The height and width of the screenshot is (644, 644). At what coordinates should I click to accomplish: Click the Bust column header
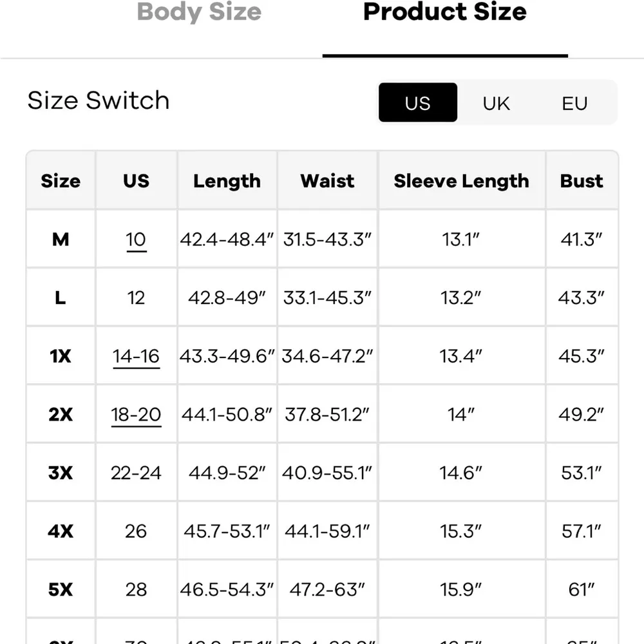[582, 181]
